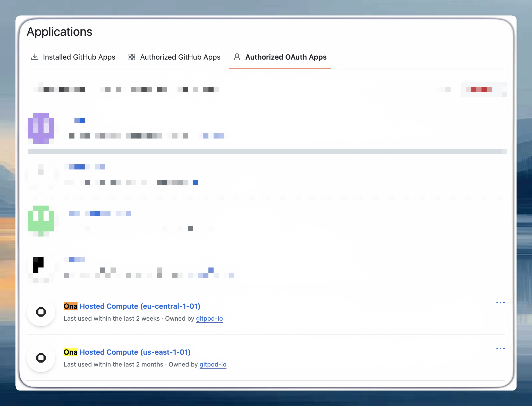Open the options menu for us-east-1-01 app
Viewport: 532px width, 406px height.
(500, 348)
